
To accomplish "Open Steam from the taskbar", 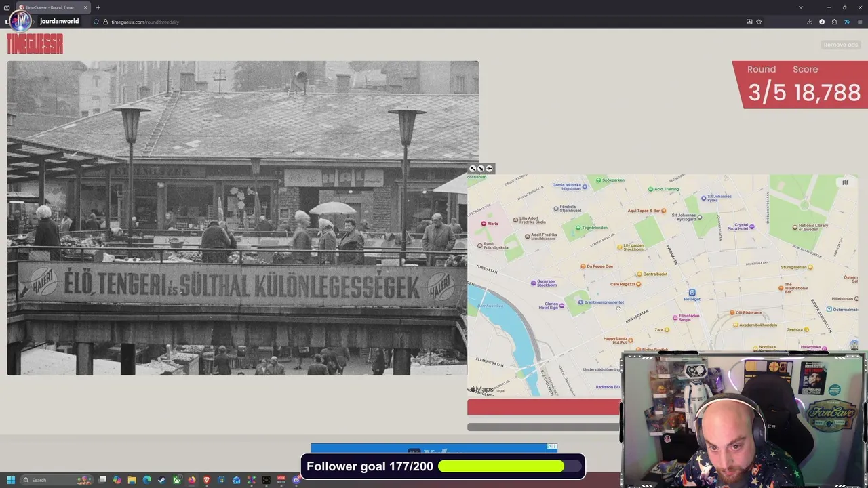I will point(162,480).
